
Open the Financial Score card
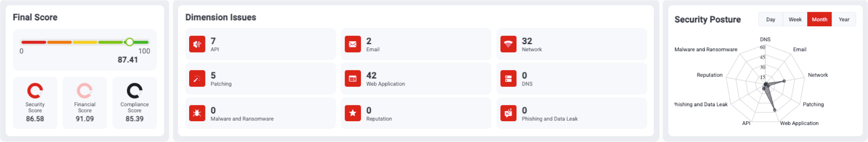tap(85, 103)
